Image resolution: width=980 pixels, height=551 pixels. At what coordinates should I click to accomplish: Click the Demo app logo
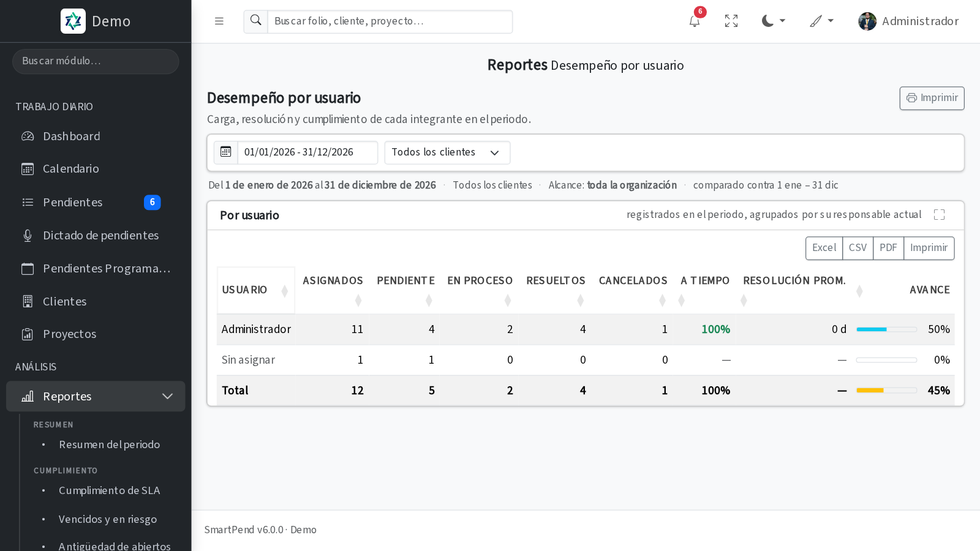tap(73, 21)
